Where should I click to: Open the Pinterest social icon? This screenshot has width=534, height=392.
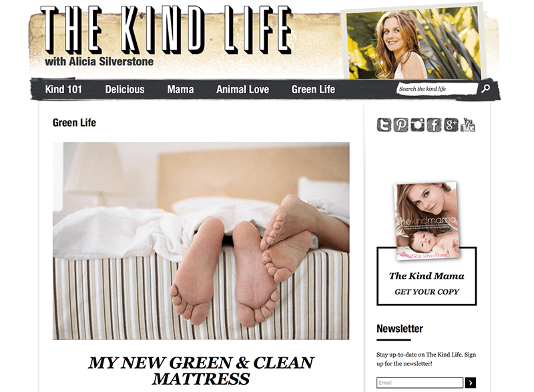(400, 125)
